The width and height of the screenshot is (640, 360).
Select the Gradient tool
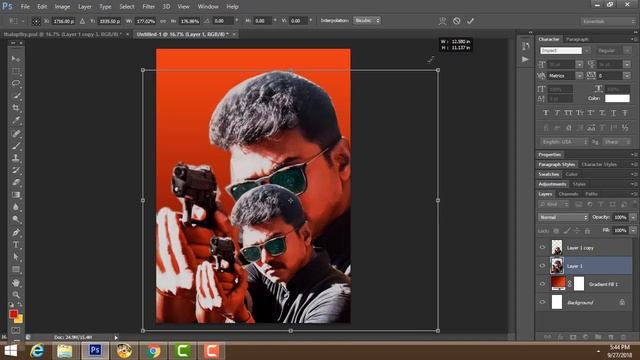(16, 195)
